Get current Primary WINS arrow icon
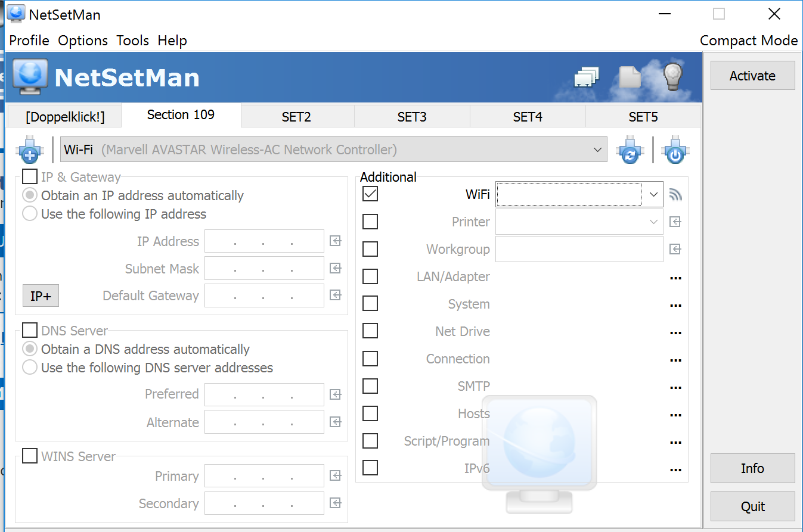The height and width of the screenshot is (532, 803). [336, 476]
